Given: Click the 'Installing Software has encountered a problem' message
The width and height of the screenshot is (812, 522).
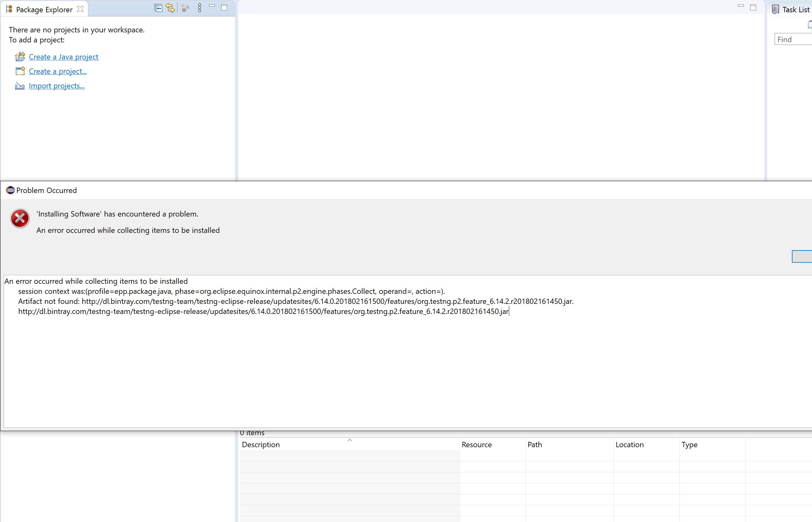Looking at the screenshot, I should [x=117, y=214].
